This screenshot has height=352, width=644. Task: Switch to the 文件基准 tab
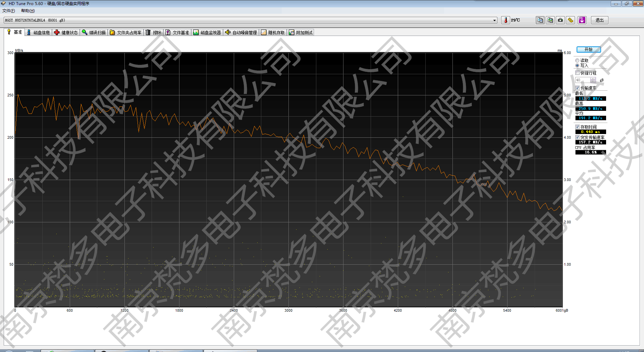[x=177, y=33]
